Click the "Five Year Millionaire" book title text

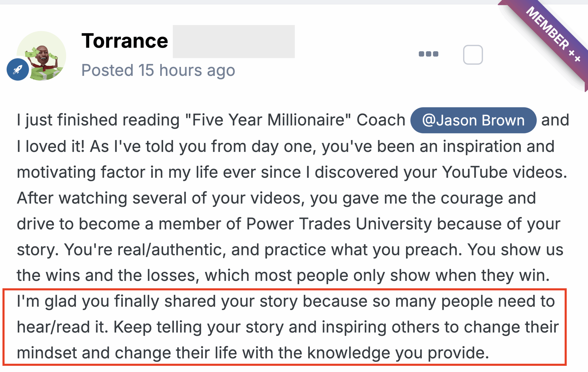[268, 120]
